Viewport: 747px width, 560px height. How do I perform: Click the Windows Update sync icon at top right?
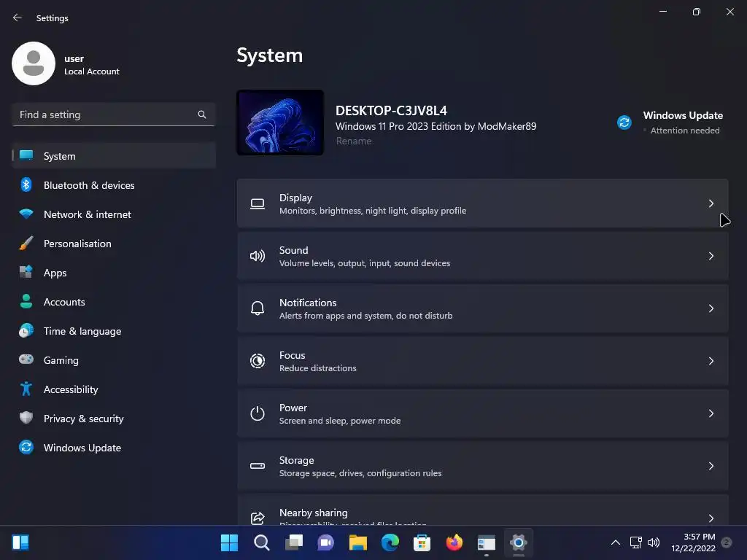(624, 122)
